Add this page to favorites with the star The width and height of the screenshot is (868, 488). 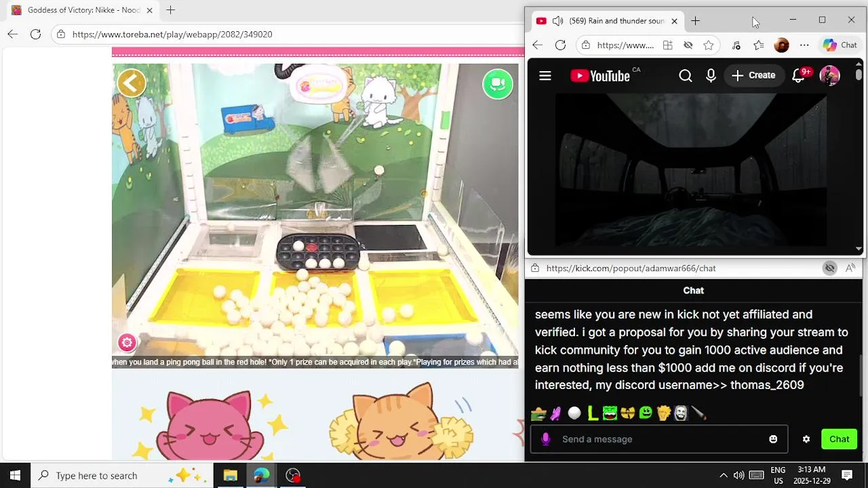(709, 45)
